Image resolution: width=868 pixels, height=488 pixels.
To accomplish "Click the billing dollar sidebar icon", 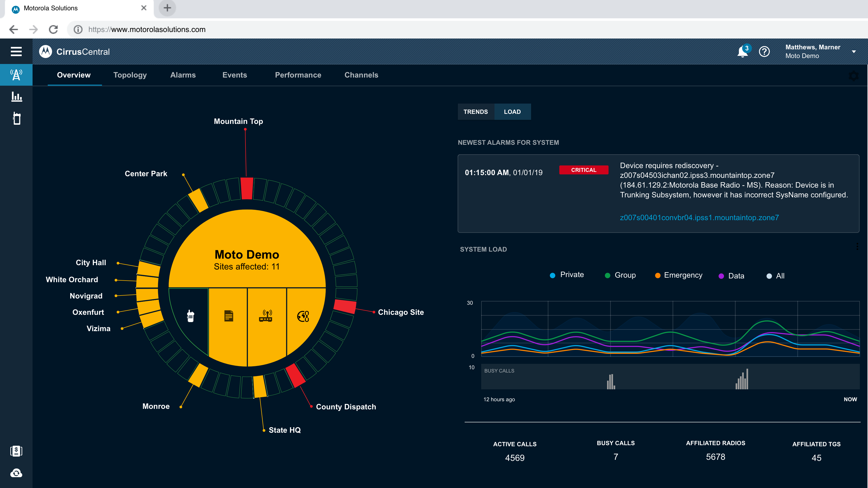I will 16,451.
